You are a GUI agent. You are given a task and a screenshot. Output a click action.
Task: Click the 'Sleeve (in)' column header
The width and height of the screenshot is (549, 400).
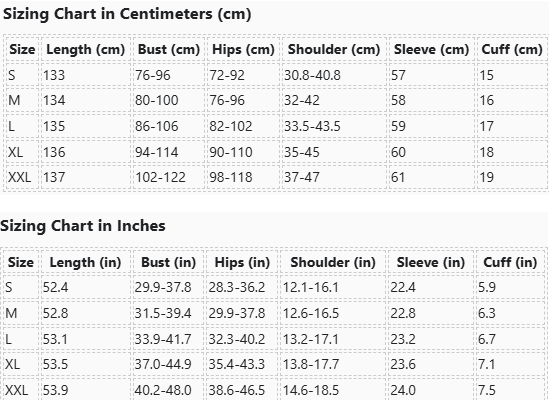coord(430,263)
